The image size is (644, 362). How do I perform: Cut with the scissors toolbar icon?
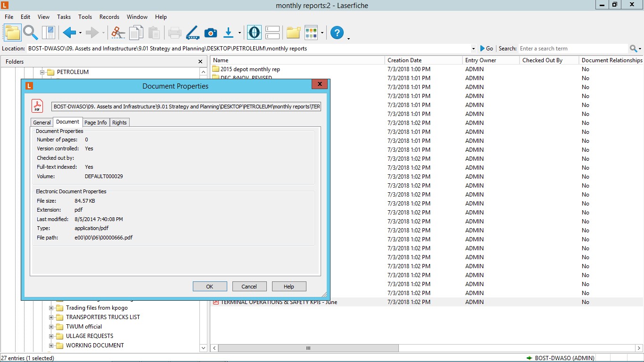118,33
